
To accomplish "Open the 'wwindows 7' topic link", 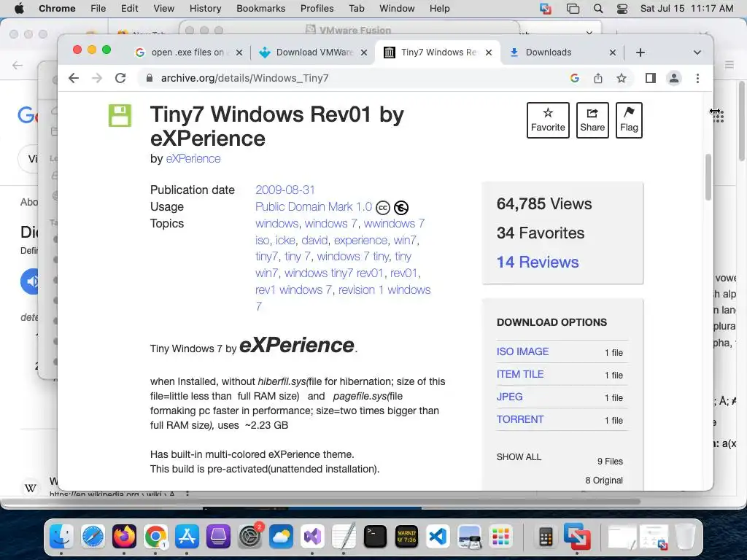I will tap(394, 223).
